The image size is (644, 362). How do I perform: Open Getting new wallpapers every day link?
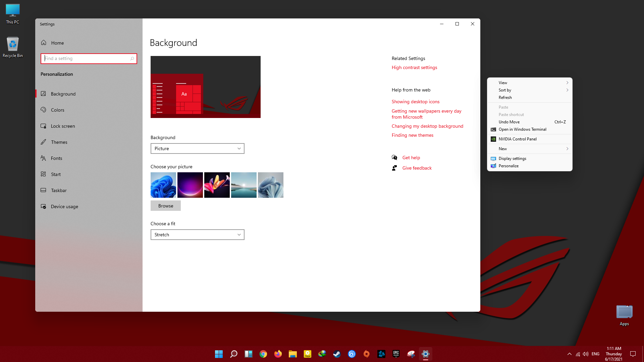tap(427, 114)
